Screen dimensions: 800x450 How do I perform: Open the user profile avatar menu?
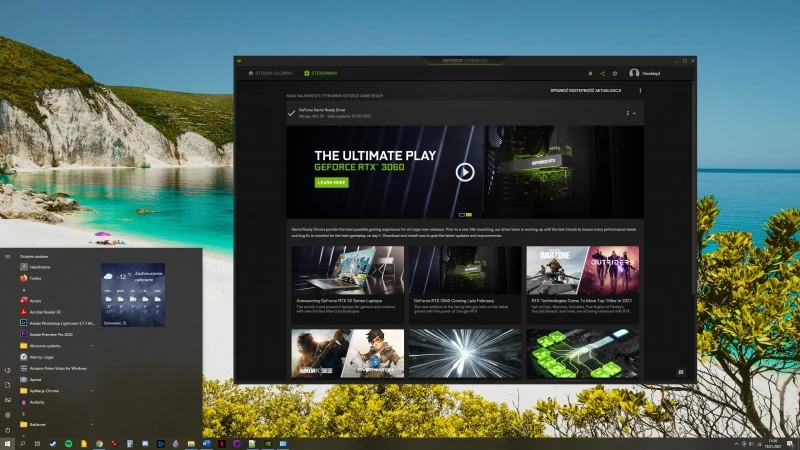(634, 73)
